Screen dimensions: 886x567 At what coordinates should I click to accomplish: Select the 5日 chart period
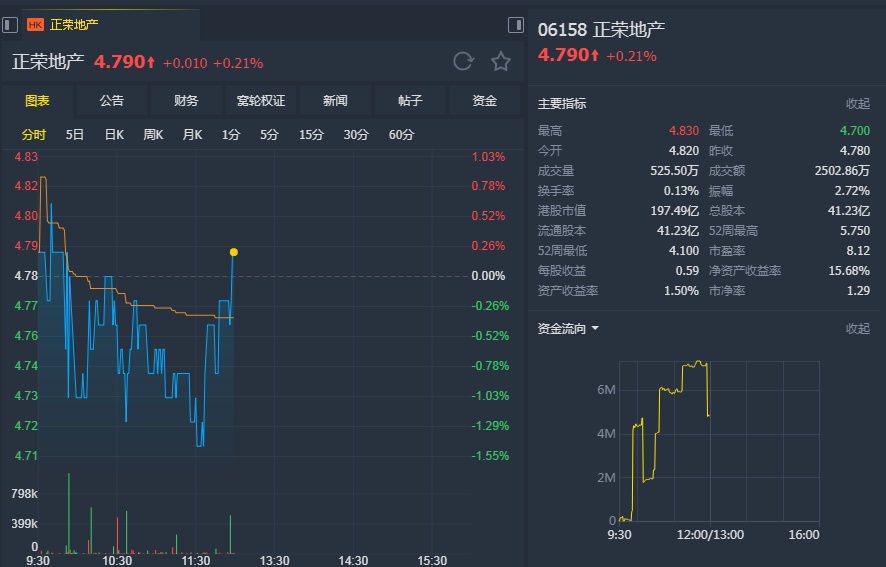[x=75, y=135]
